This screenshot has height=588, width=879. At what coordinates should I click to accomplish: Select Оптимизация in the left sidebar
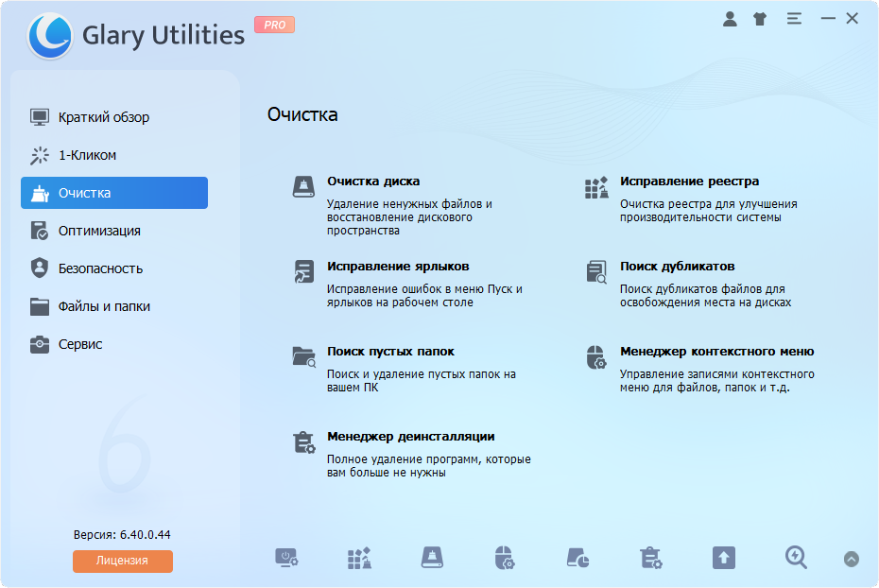99,231
